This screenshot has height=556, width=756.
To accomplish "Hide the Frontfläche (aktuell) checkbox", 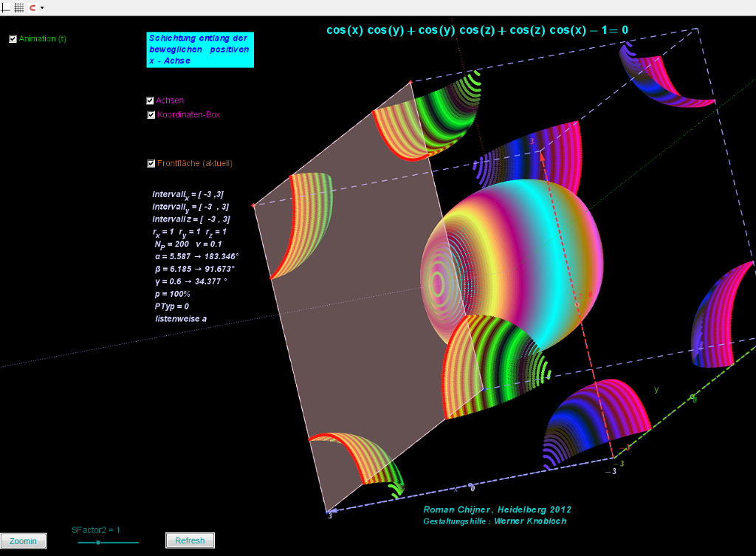I will pyautogui.click(x=151, y=164).
